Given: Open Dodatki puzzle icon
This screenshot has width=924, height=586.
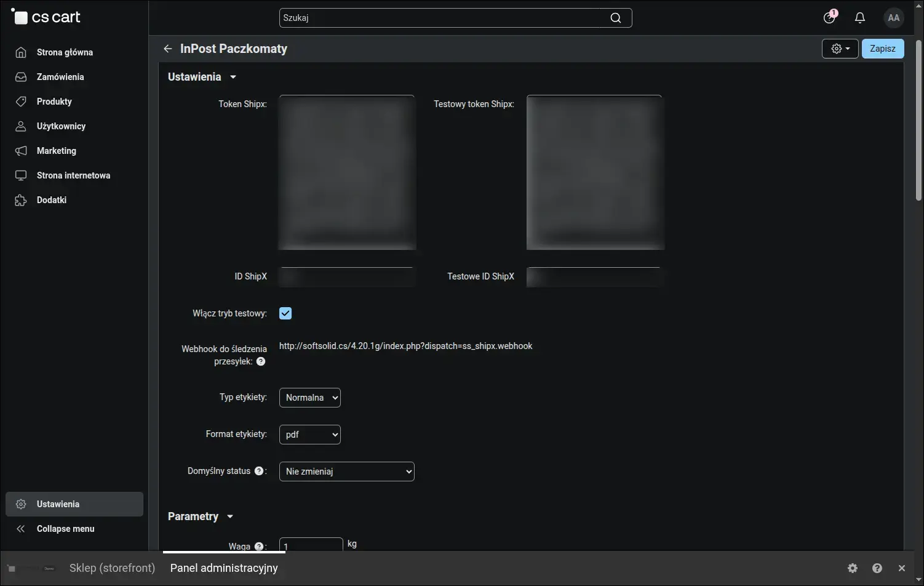Looking at the screenshot, I should 21,200.
